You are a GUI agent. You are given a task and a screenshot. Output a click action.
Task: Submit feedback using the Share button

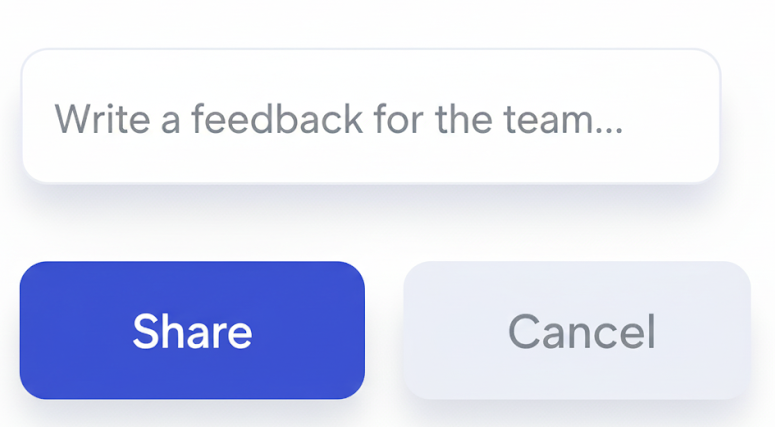[x=192, y=331]
